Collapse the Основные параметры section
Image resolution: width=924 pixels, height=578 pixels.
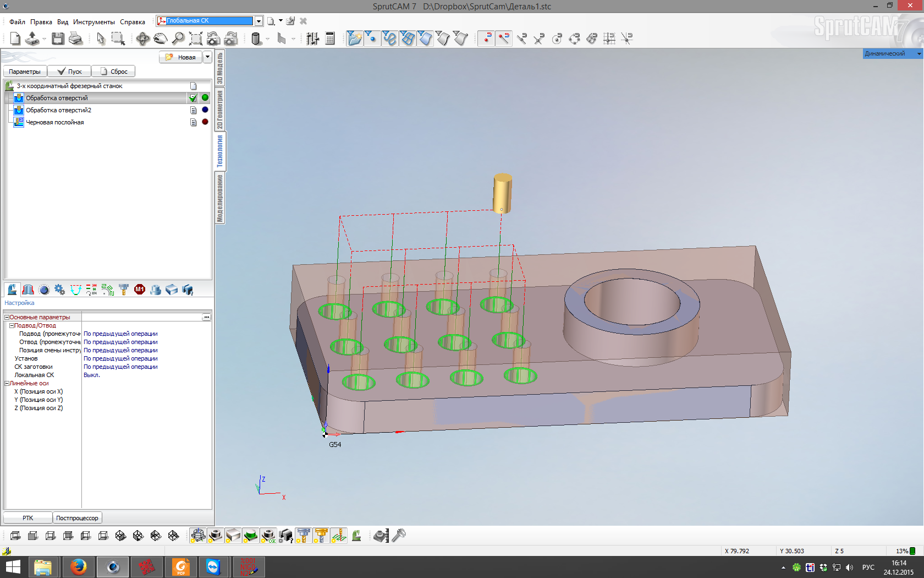tap(7, 318)
